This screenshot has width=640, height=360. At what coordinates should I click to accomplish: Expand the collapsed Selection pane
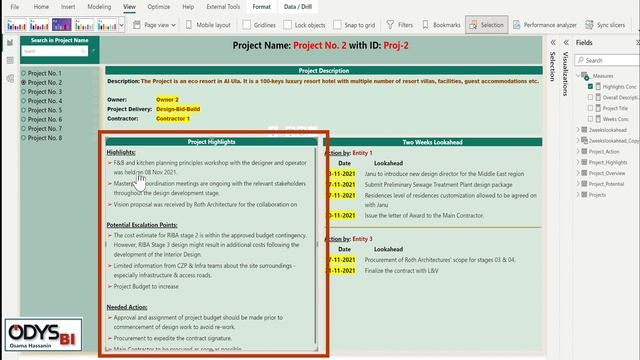(553, 42)
